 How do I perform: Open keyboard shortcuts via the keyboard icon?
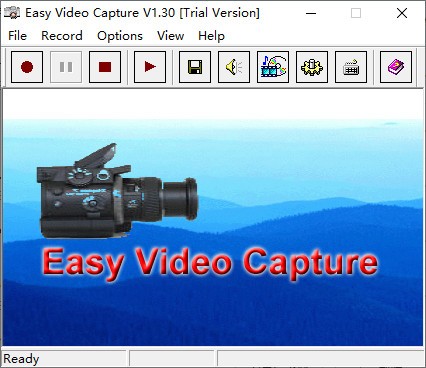pos(351,67)
